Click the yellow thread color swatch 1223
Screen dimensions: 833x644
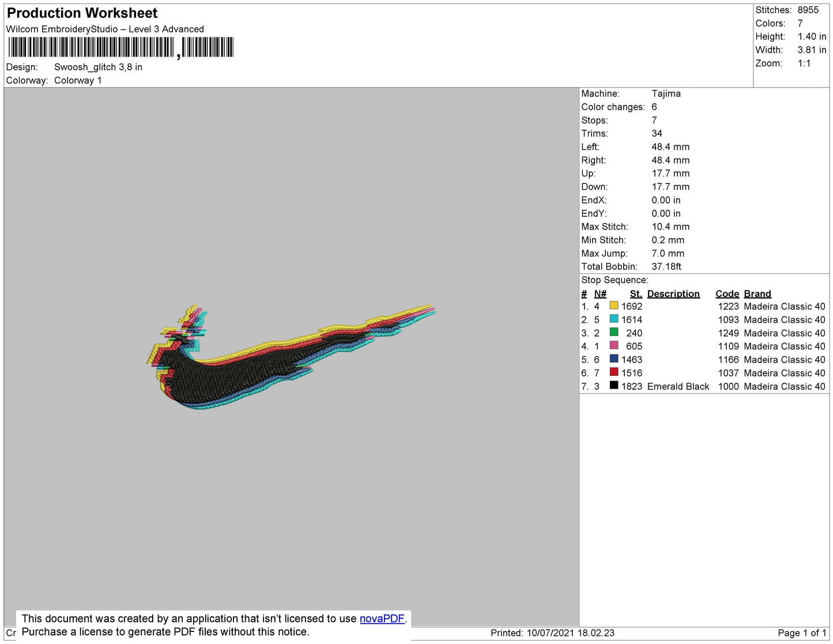614,306
